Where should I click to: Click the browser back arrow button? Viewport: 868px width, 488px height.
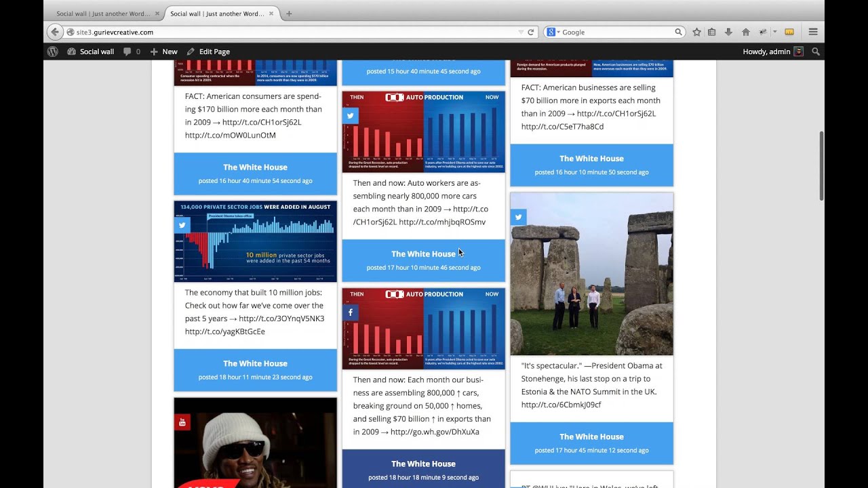pos(55,32)
